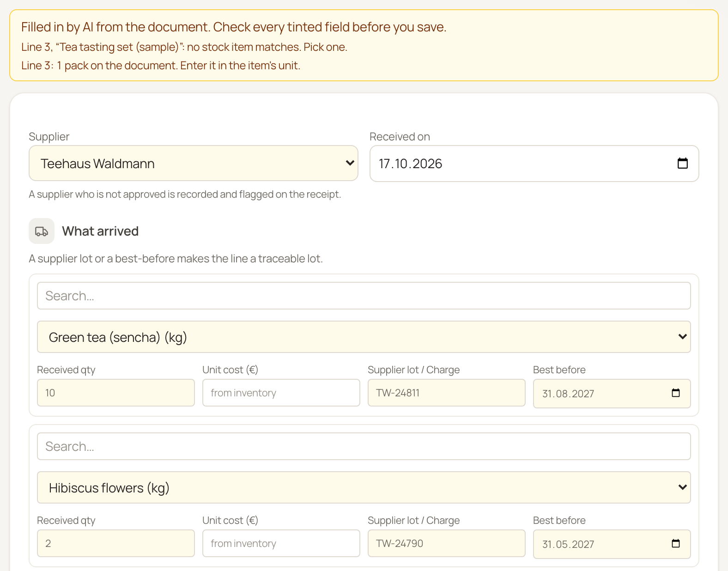Click the 'no stock item matches' warning line
This screenshot has width=728, height=571.
click(184, 47)
